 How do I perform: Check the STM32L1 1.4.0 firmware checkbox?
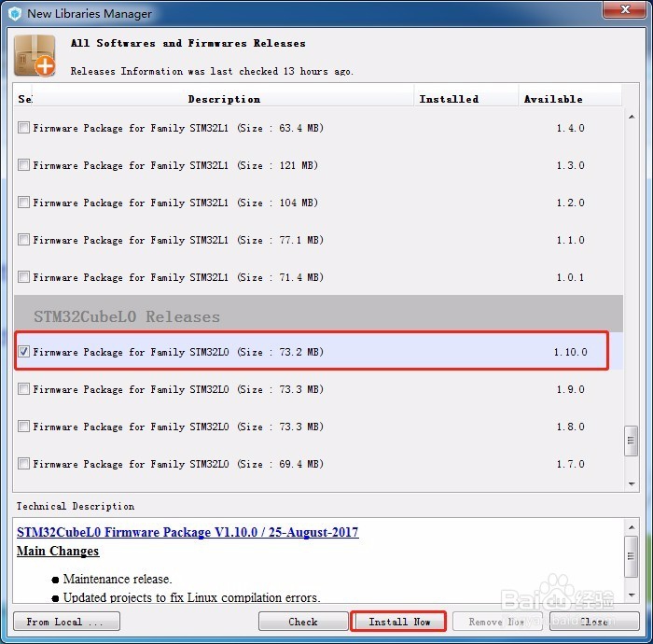23,128
